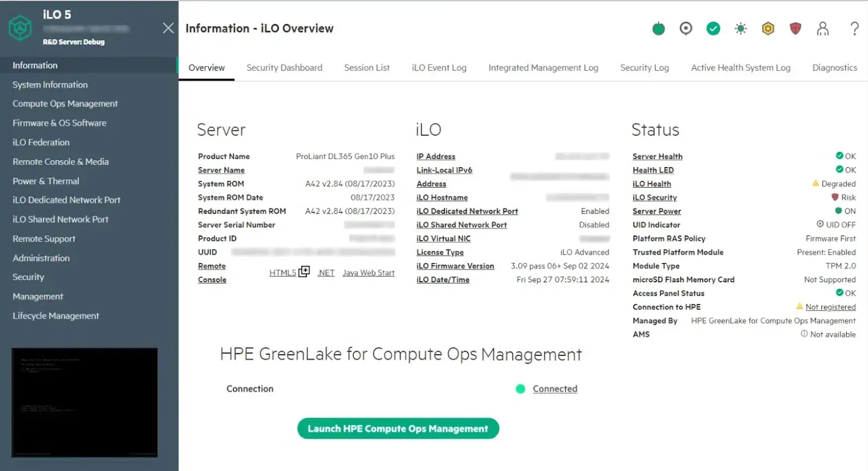The width and height of the screenshot is (868, 471).
Task: Click the green checkmark health icon
Action: coord(713,28)
